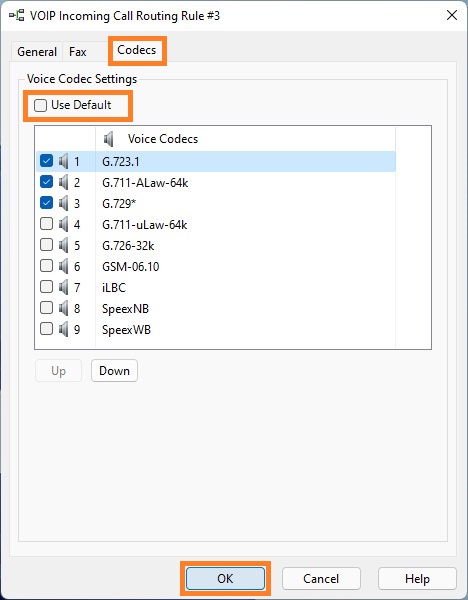Tick the SpeexNB codec checkbox
Image resolution: width=468 pixels, height=600 pixels.
46,308
